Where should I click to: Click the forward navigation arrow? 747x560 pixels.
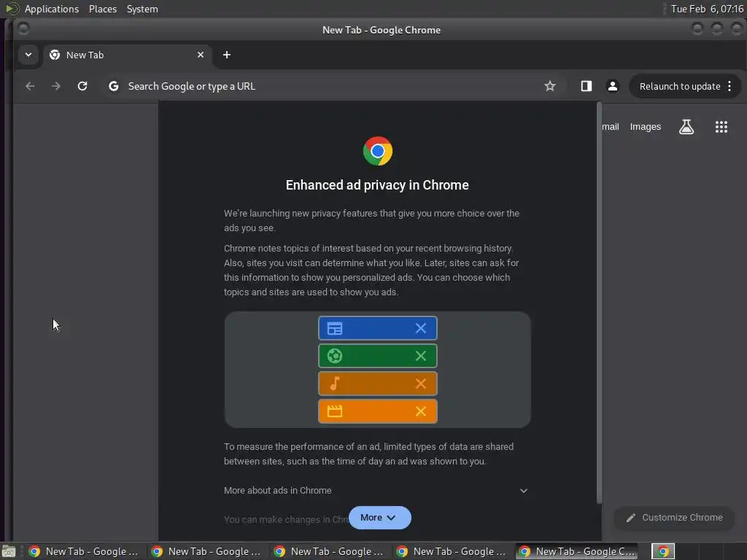coord(56,86)
